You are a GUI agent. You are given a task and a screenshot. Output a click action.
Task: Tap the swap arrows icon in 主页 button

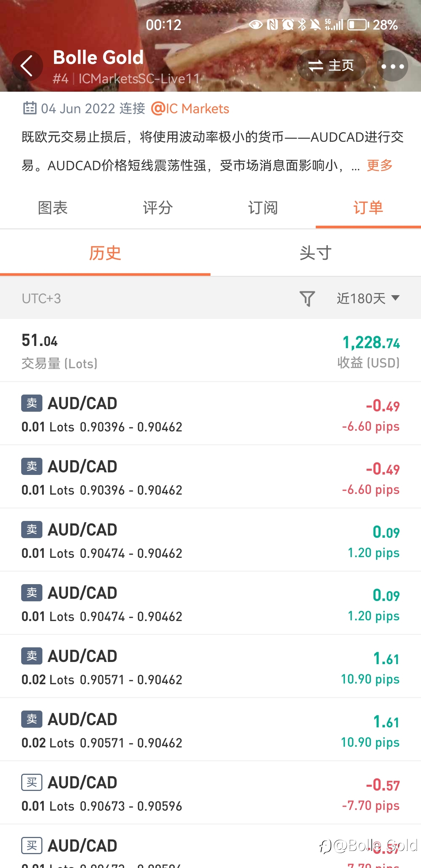pyautogui.click(x=316, y=66)
